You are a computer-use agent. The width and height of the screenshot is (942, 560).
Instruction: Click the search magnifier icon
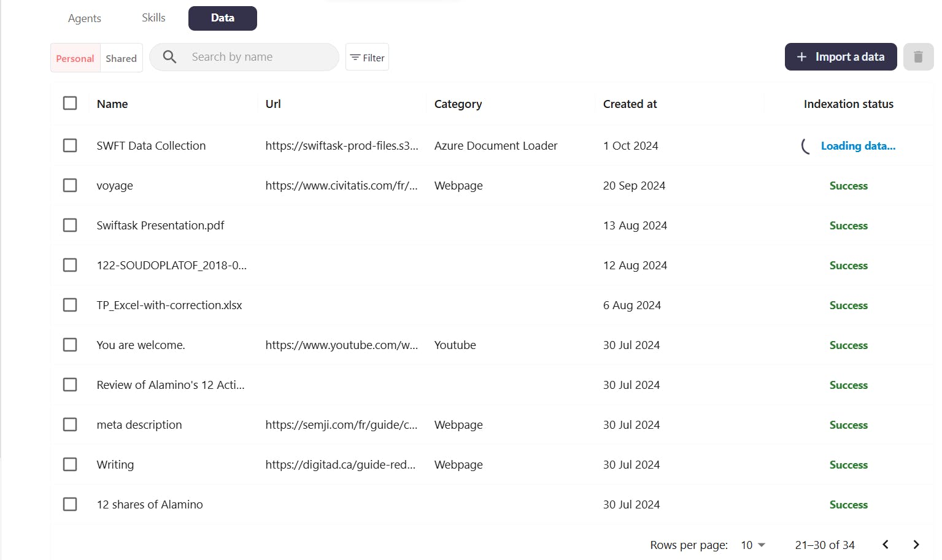coord(170,57)
